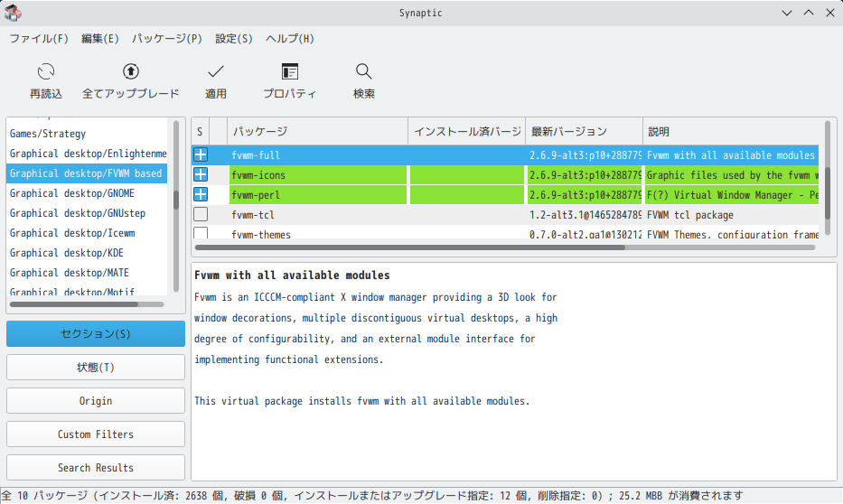Maximize the Synaptic window
Screen dimensions: 843x504
809,13
